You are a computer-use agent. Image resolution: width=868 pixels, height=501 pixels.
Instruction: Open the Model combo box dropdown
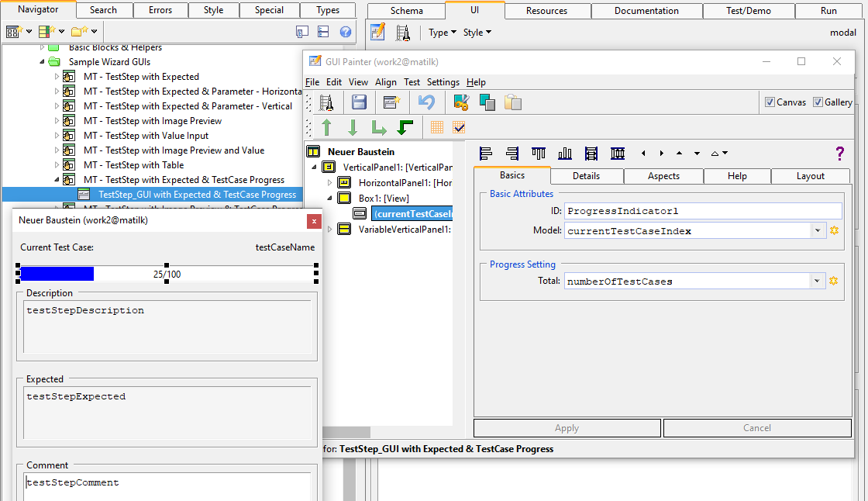pos(818,230)
